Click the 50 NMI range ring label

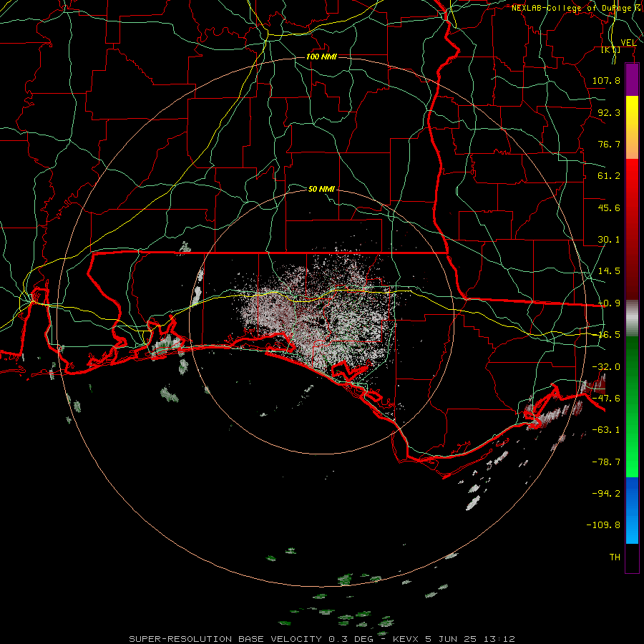point(321,189)
